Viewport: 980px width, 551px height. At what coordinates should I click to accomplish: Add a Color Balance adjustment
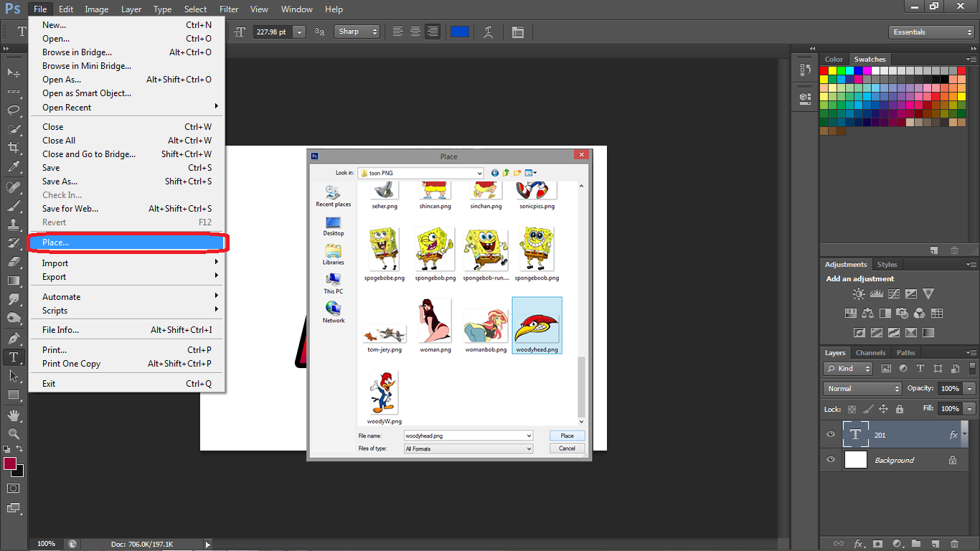click(868, 314)
